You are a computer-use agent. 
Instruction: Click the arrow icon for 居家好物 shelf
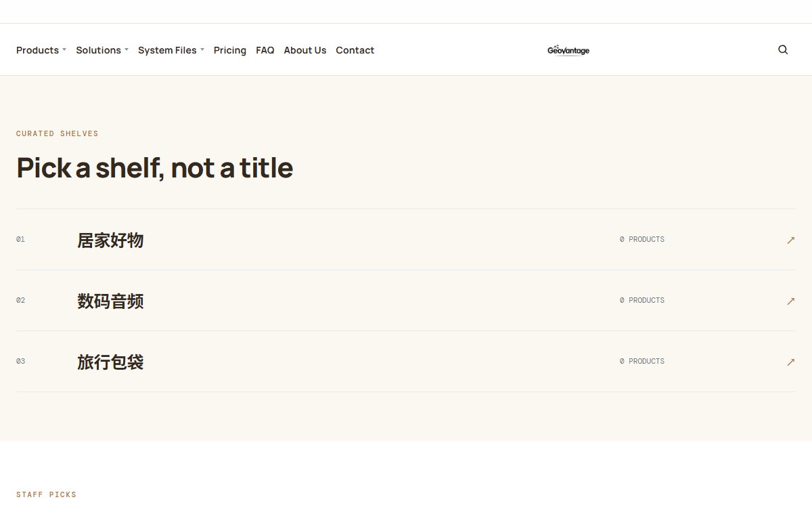click(x=790, y=240)
